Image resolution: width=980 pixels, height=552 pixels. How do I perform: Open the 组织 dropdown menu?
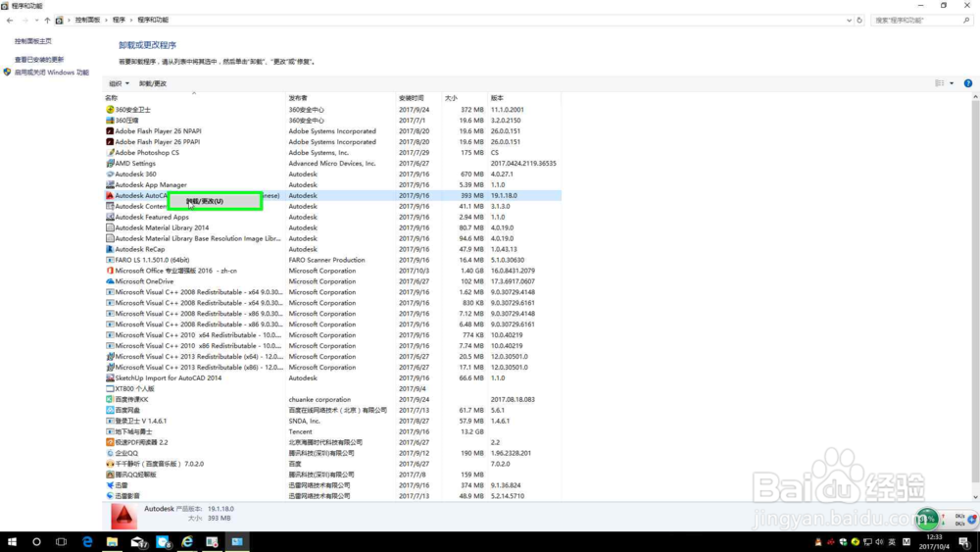[x=119, y=83]
